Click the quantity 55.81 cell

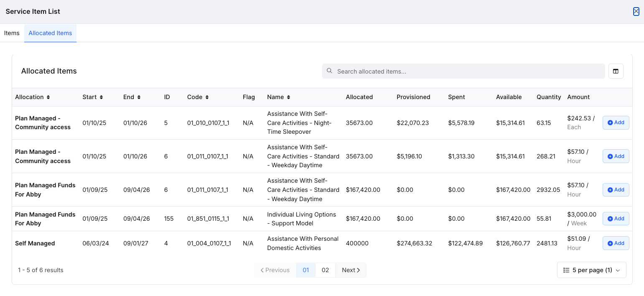[544, 219]
